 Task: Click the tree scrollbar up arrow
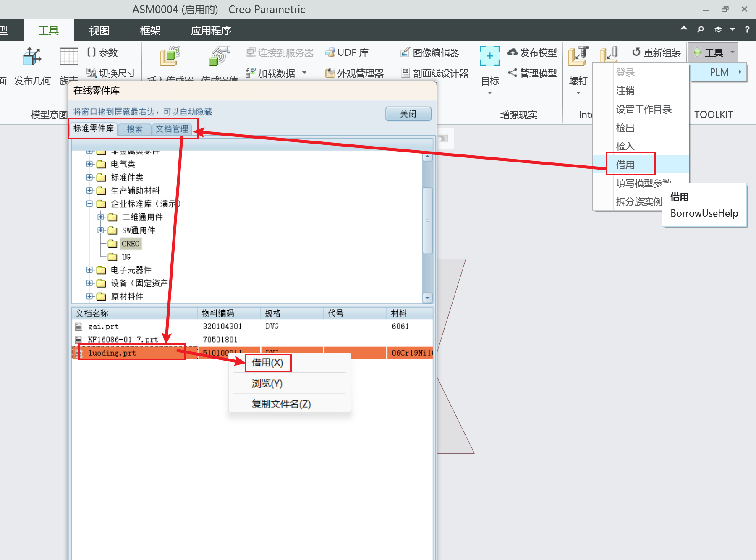coord(427,157)
